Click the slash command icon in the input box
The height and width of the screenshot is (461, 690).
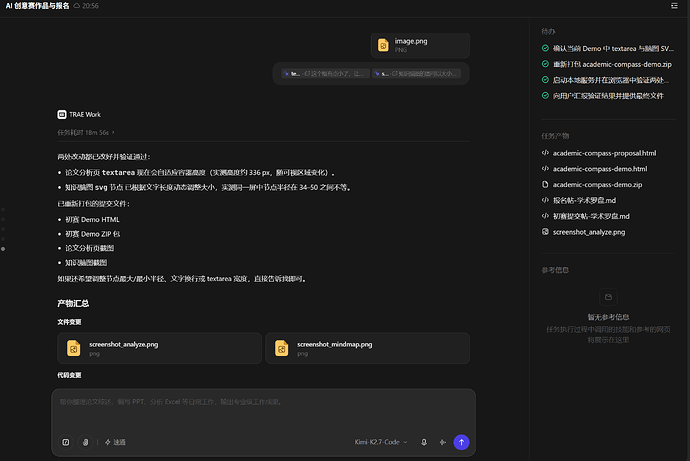coord(66,442)
